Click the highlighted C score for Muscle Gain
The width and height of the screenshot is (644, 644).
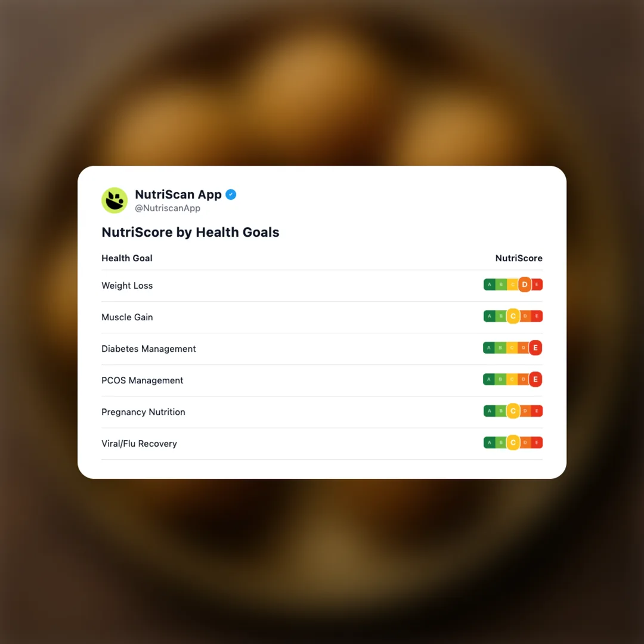(513, 317)
